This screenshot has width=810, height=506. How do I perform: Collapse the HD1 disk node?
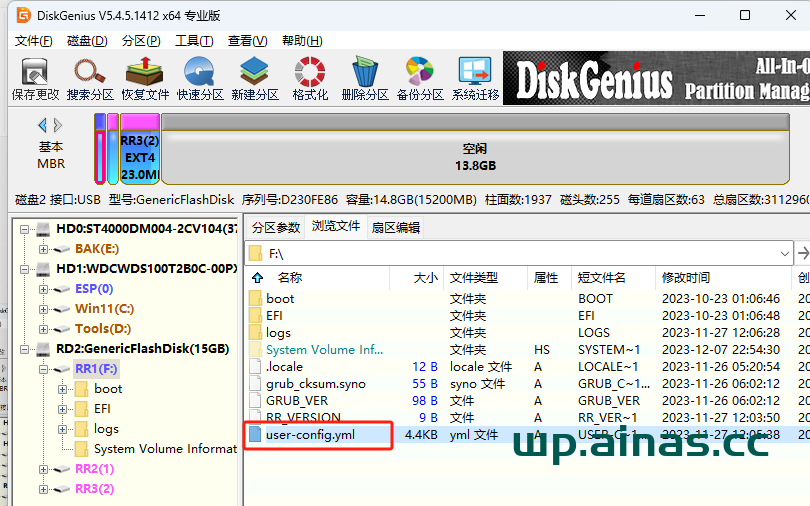(24, 270)
